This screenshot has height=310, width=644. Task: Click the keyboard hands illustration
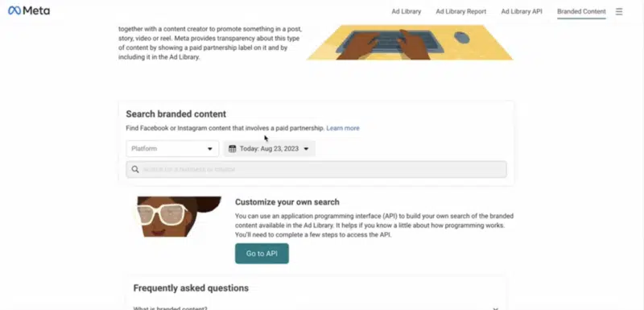coord(410,43)
